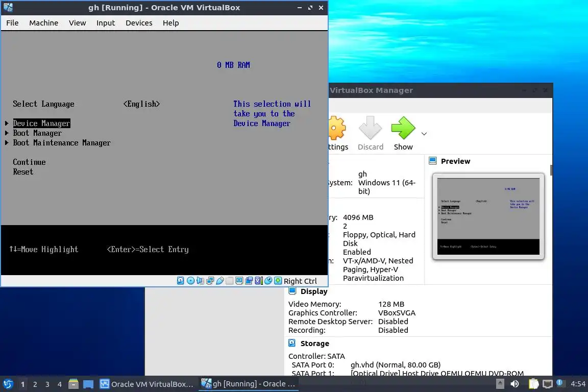Expand the Device Manager entry arrow
This screenshot has height=392, width=588.
(x=7, y=123)
